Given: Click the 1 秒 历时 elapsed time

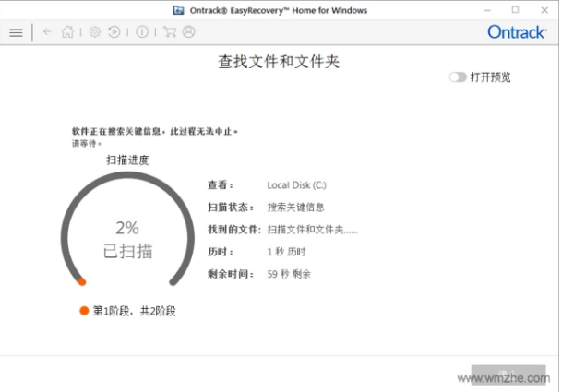Looking at the screenshot, I should coord(286,252).
